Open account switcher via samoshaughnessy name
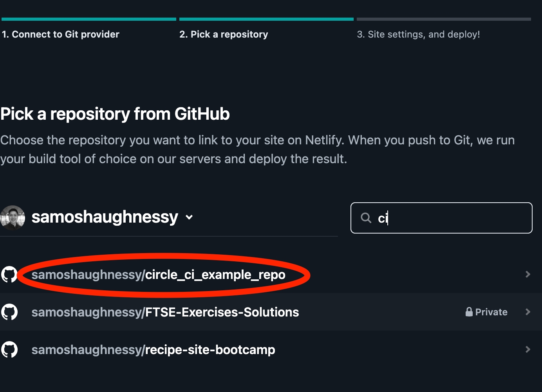The image size is (542, 392). 105,217
